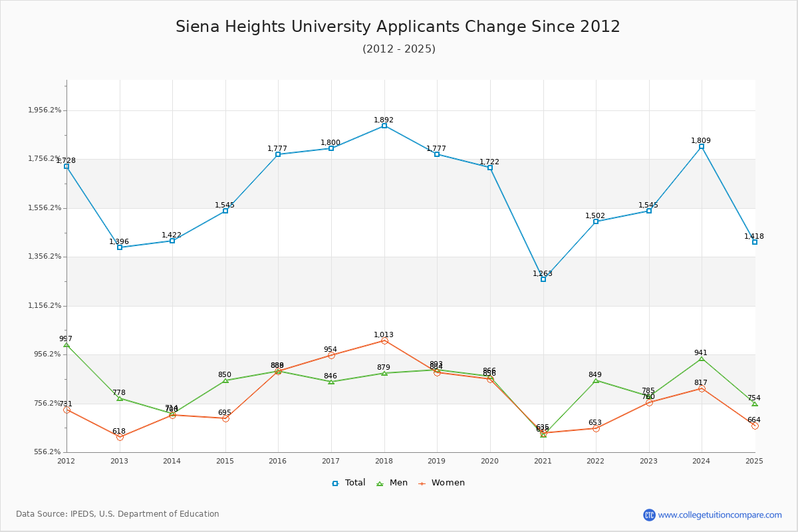Select the 2015 Men data point 850
798x532 pixels.
pyautogui.click(x=225, y=380)
